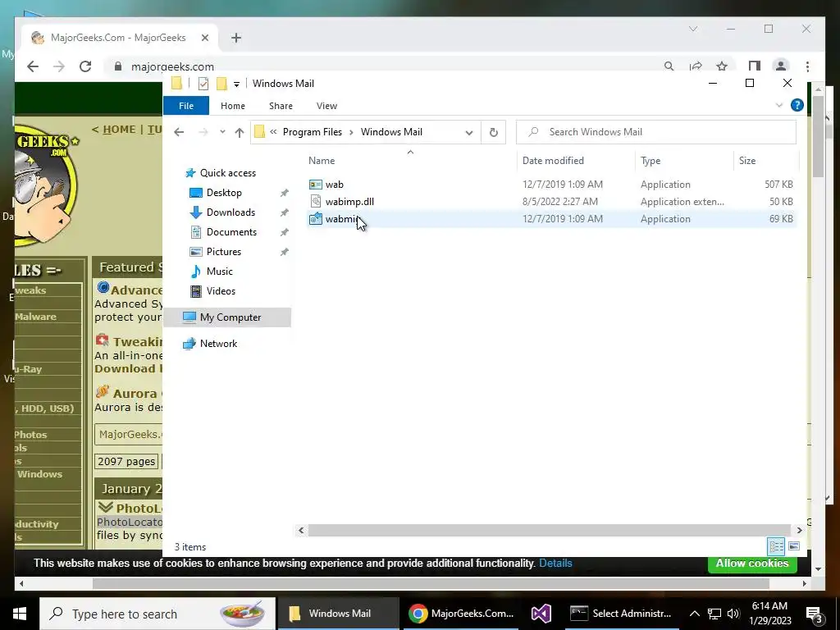Open the Chrome profile avatar
The image size is (840, 630).
click(x=781, y=66)
